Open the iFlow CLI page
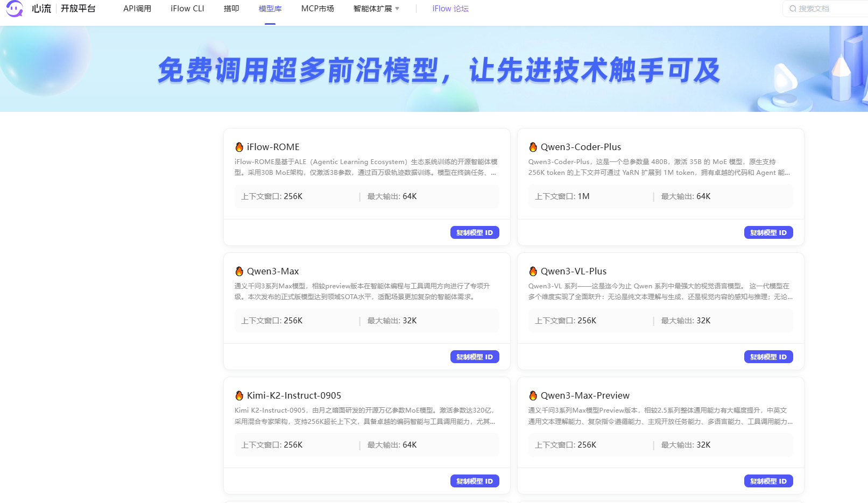 [187, 9]
